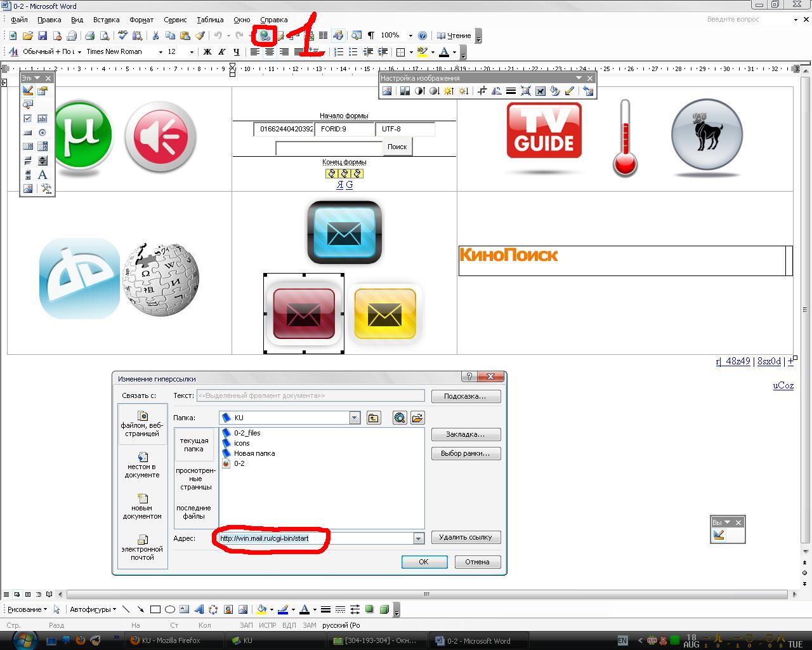
Task: Click the Удалить ссылку button
Action: pos(466,537)
